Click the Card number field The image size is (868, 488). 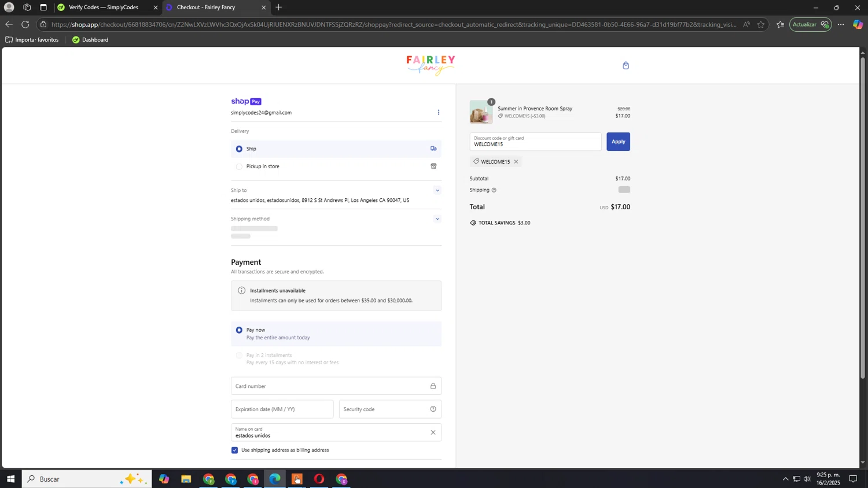(336, 386)
